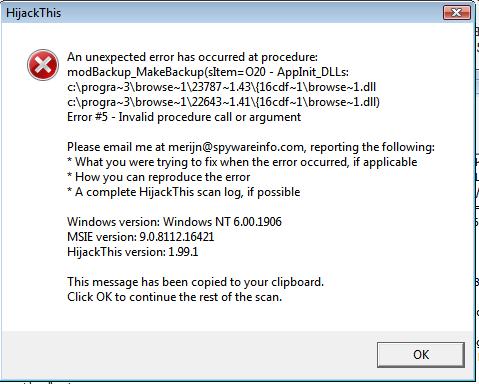Click the AppInit_DLLs text
This screenshot has height=384, width=479.
[313, 72]
